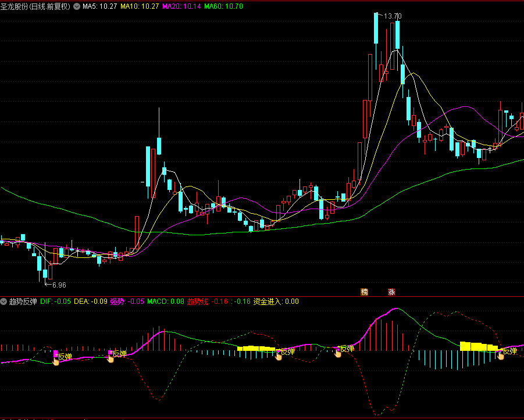
Task: Click the 资金进入: 0.00 indicator value
Action: (x=276, y=301)
